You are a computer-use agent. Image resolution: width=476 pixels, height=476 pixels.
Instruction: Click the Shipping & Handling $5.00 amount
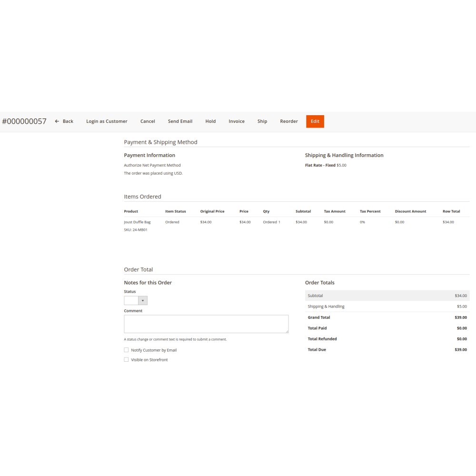tap(462, 306)
